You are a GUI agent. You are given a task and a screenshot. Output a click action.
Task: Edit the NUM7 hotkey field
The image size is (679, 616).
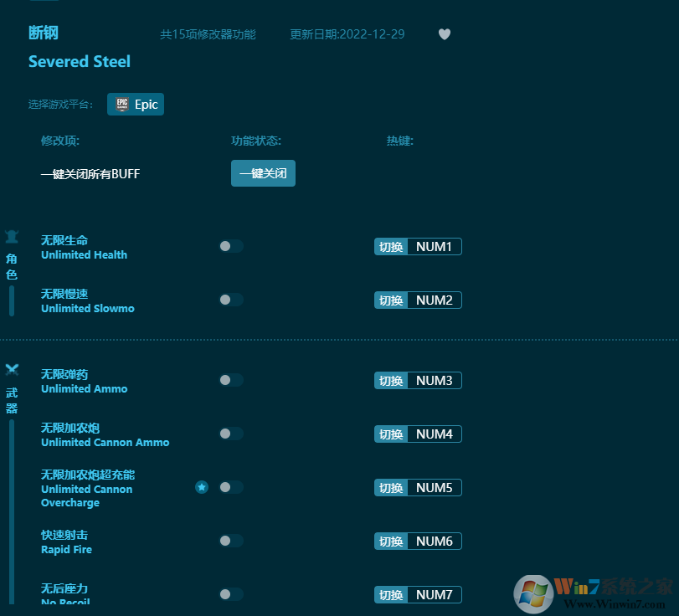(x=435, y=595)
